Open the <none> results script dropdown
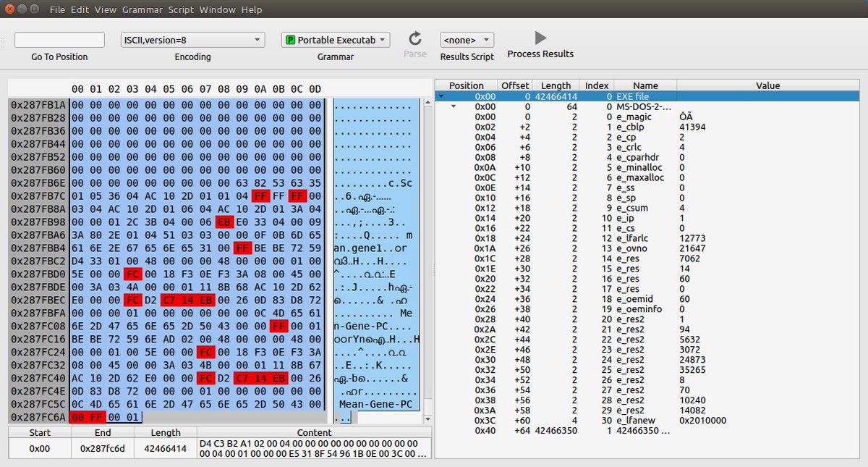 point(467,40)
